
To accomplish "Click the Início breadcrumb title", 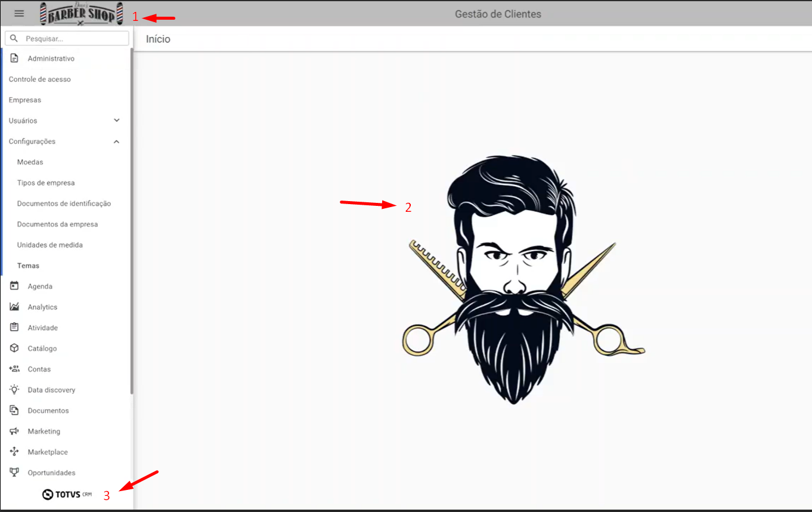I will coord(158,39).
